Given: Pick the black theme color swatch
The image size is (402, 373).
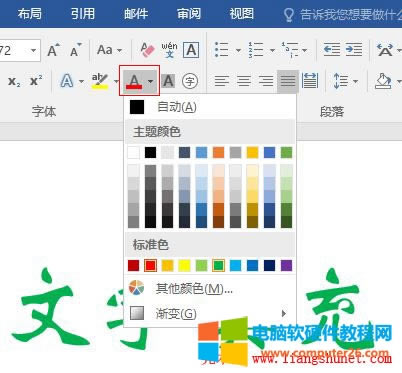Looking at the screenshot, I should click(x=150, y=153).
